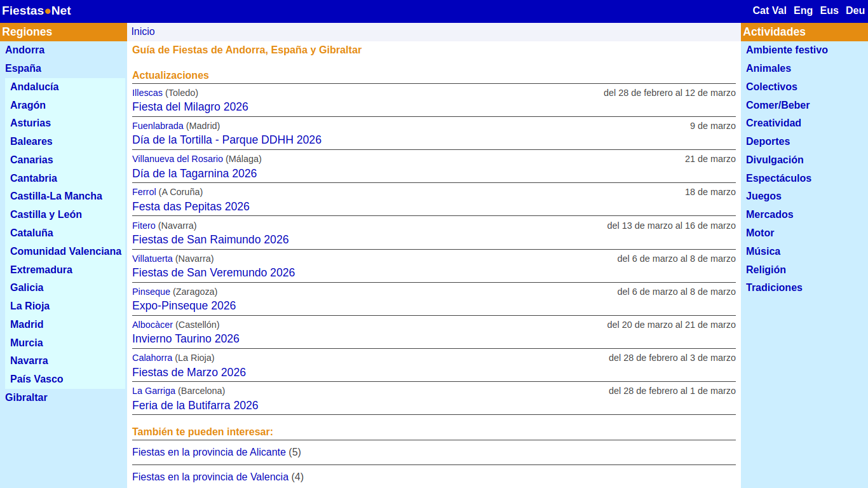The width and height of the screenshot is (868, 488).
Task: Browse the Tradiciones activity
Action: click(x=774, y=288)
